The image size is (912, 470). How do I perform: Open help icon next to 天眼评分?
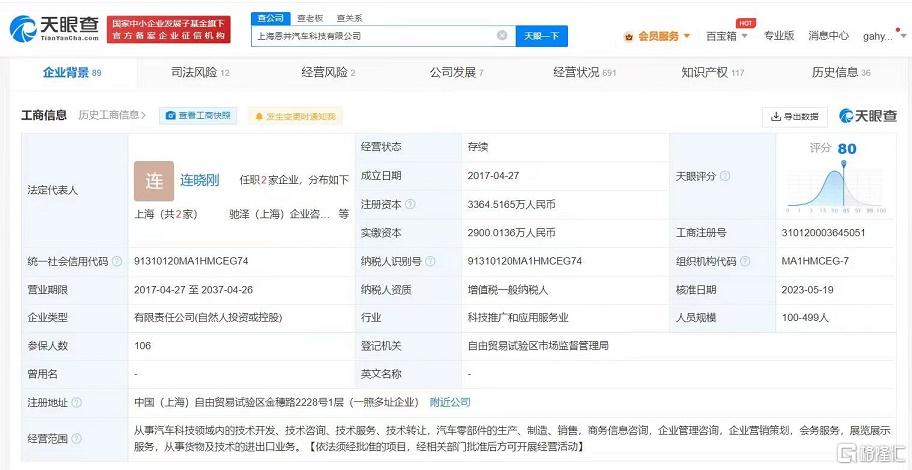point(725,176)
